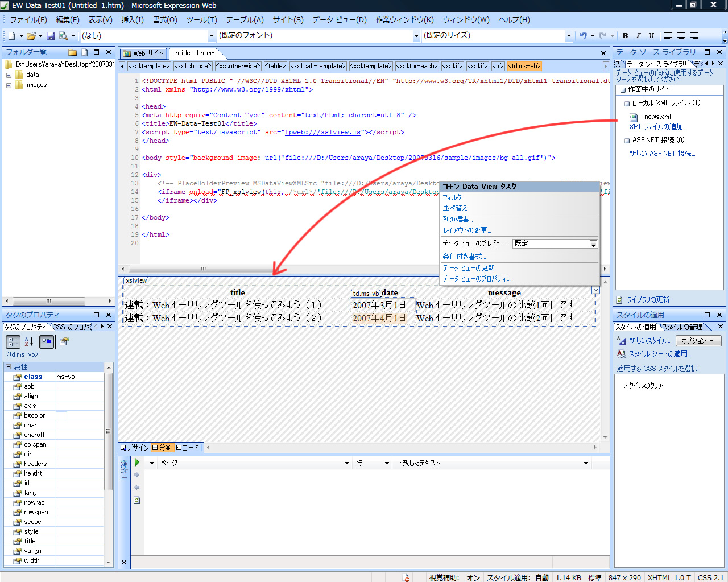
Task: Apply underline with the U icon
Action: click(651, 36)
